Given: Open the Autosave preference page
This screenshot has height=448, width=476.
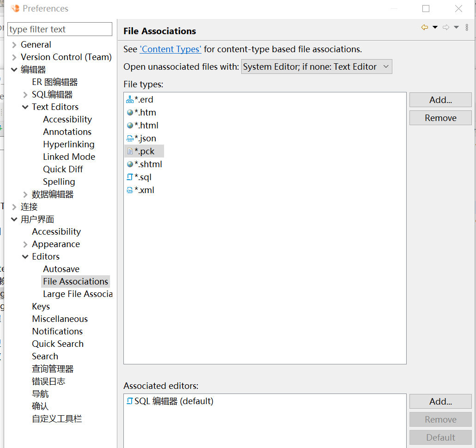Looking at the screenshot, I should [61, 269].
